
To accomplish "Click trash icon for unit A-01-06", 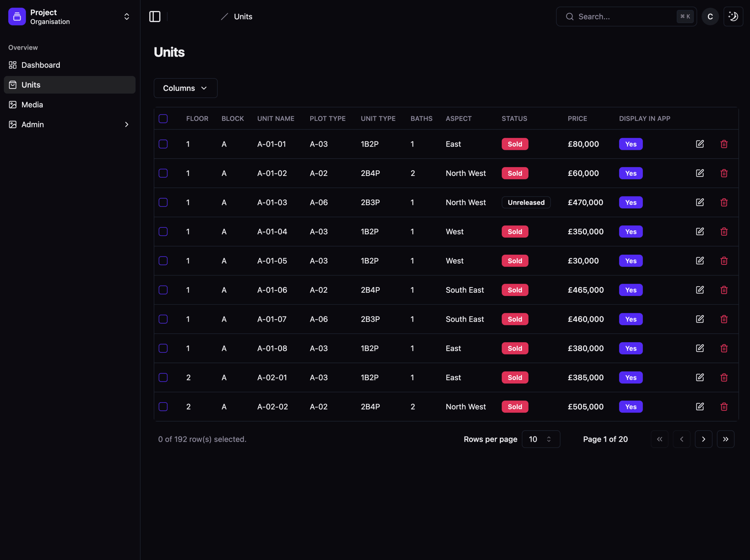I will tap(724, 290).
